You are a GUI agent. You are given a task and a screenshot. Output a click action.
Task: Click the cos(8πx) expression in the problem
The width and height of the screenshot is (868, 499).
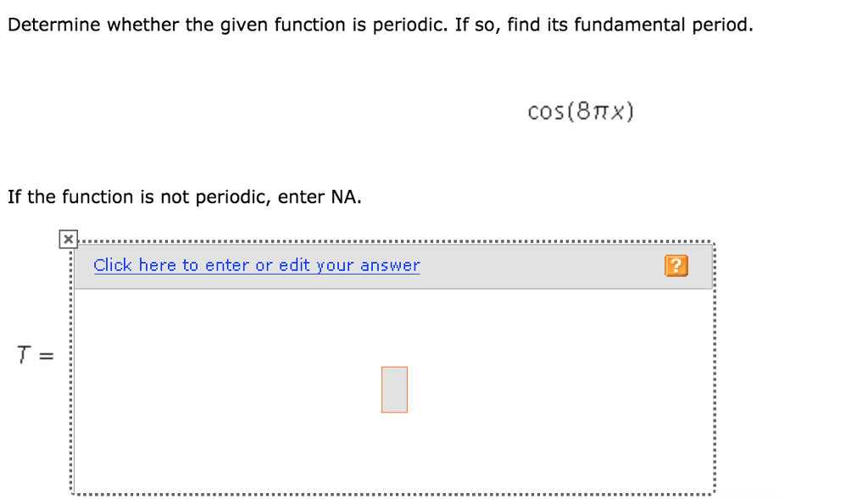tap(580, 110)
